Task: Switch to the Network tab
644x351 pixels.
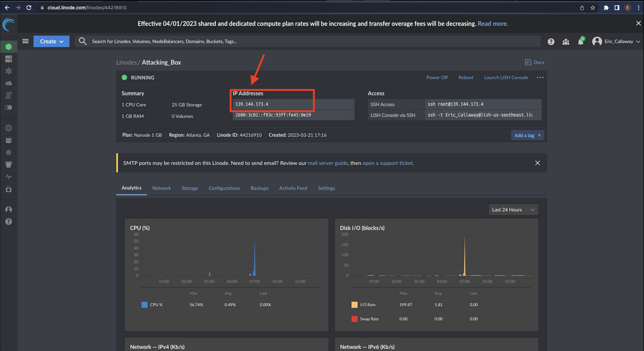Action: click(x=161, y=188)
